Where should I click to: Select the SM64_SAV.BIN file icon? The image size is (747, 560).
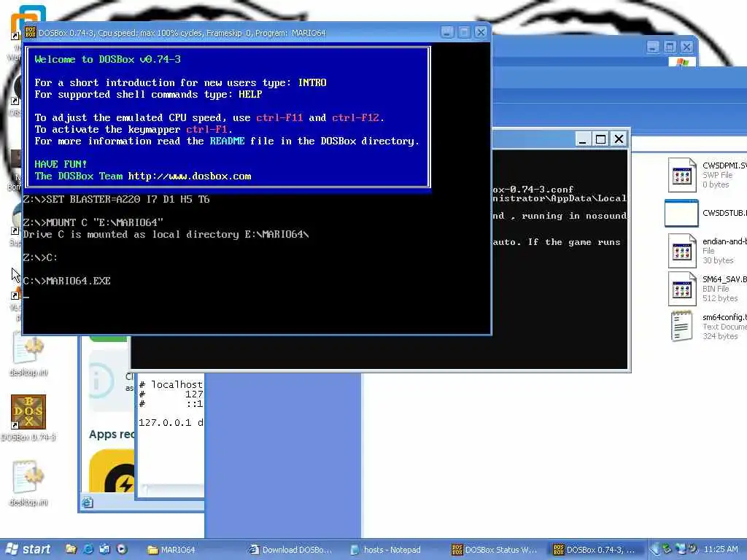coord(682,289)
